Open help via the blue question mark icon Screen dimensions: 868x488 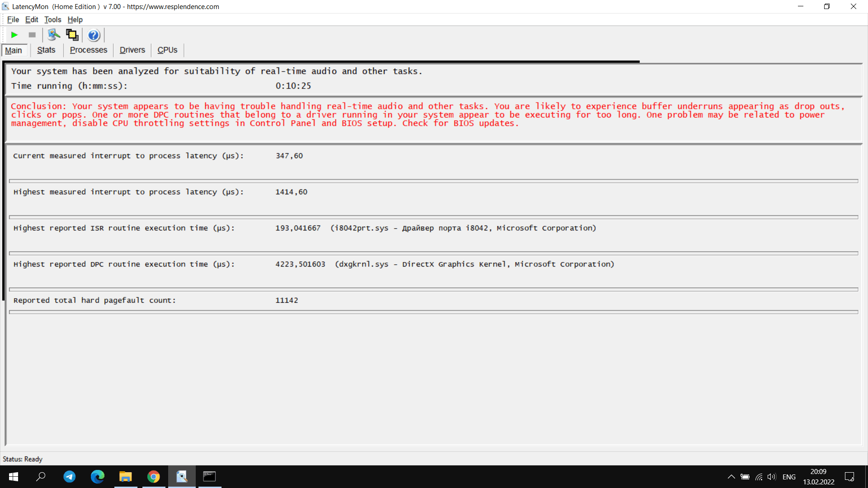click(x=94, y=35)
